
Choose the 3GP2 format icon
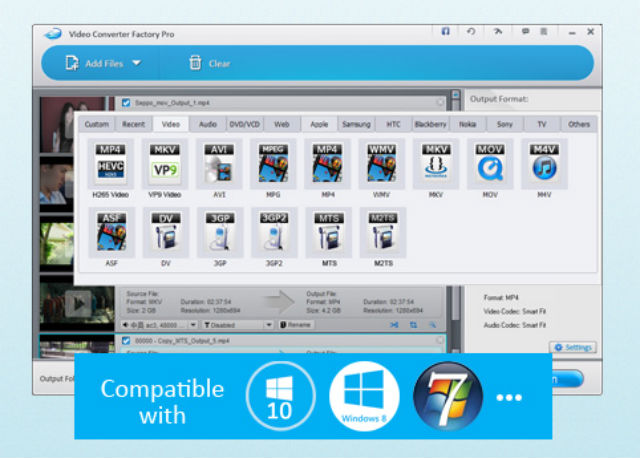pos(274,233)
